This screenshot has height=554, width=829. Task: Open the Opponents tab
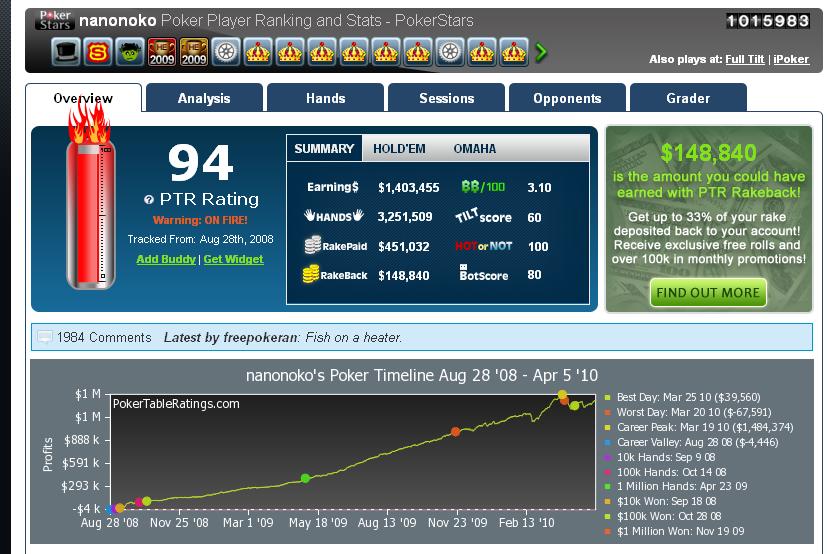coord(567,98)
